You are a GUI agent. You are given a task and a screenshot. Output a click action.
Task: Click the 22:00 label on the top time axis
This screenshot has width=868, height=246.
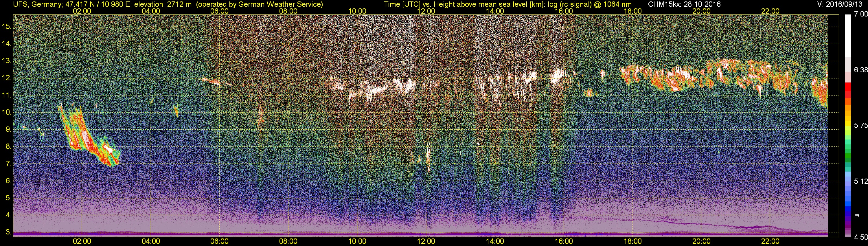(x=770, y=11)
